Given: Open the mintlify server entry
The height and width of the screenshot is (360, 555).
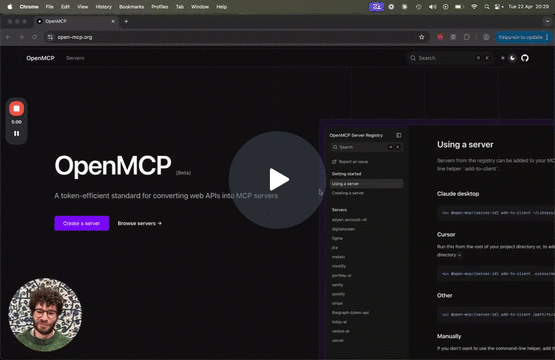Looking at the screenshot, I should click(339, 266).
